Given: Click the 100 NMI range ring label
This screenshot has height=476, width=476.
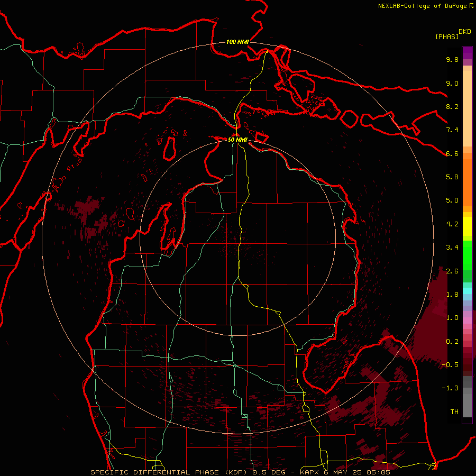Looking at the screenshot, I should [237, 42].
